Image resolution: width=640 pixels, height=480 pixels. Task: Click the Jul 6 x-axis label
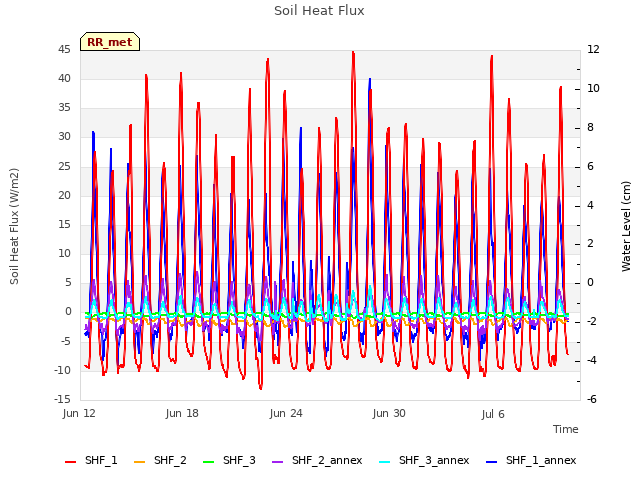(493, 414)
